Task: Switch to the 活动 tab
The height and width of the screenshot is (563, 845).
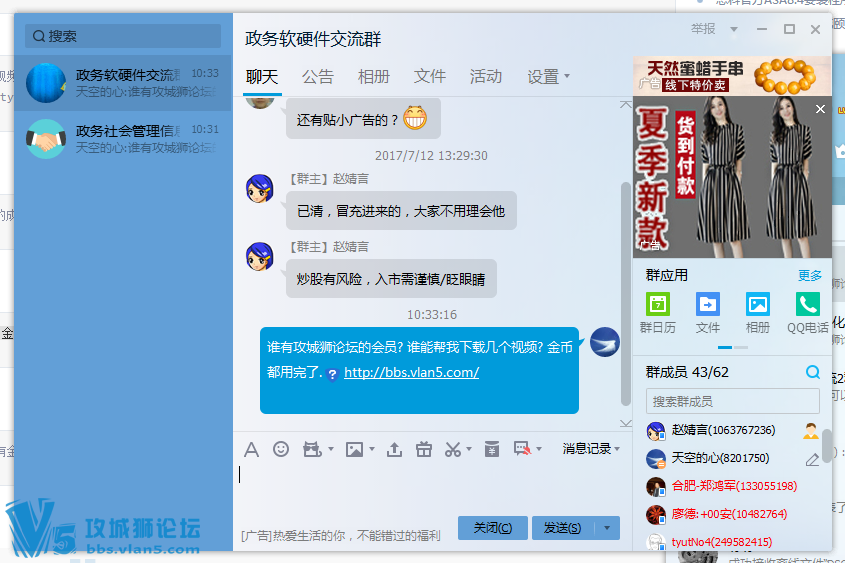Action: coord(486,77)
